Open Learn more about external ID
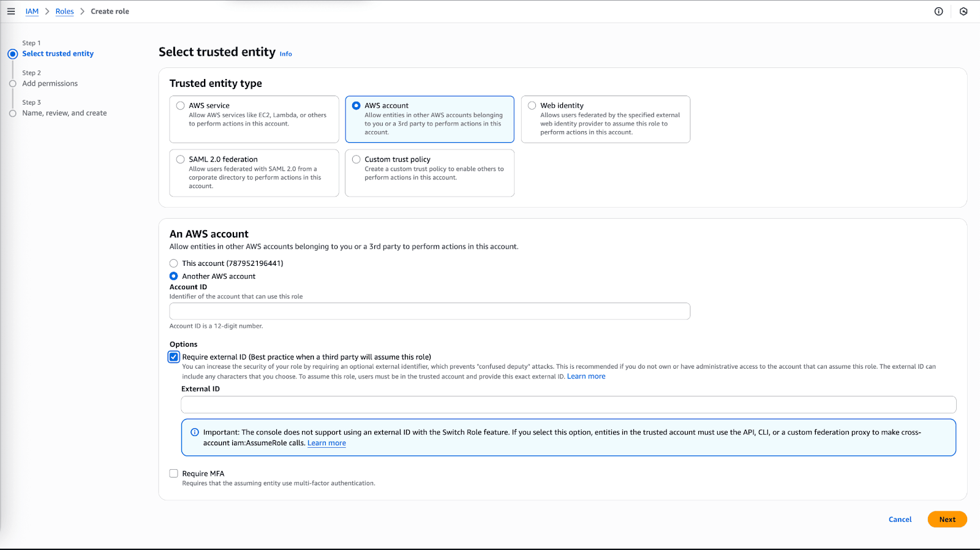Screen dimensions: 980x550 point(586,376)
